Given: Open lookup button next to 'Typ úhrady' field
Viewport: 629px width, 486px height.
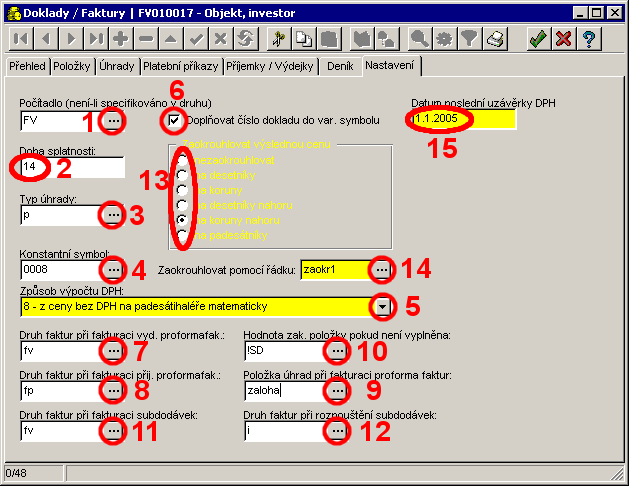Looking at the screenshot, I should (x=113, y=214).
